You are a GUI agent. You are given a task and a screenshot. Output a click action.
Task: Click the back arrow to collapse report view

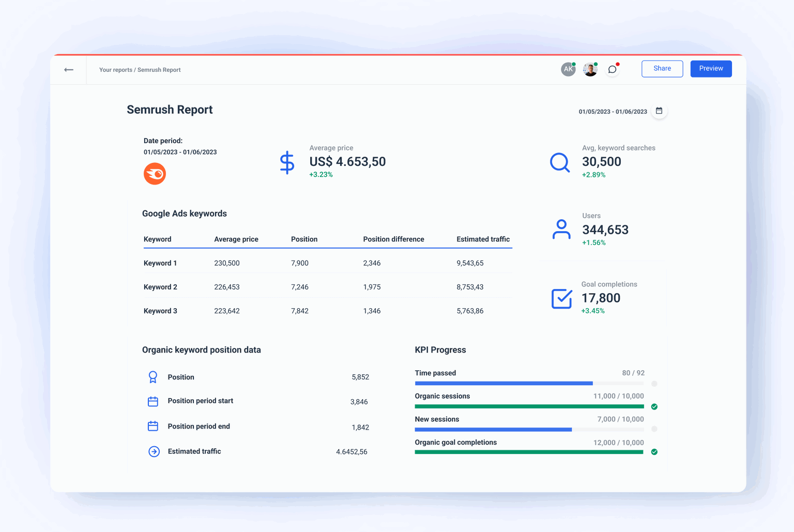click(68, 69)
